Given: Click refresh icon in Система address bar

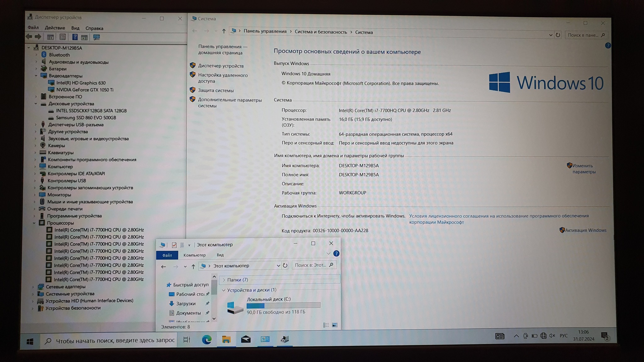Looking at the screenshot, I should click(x=558, y=35).
